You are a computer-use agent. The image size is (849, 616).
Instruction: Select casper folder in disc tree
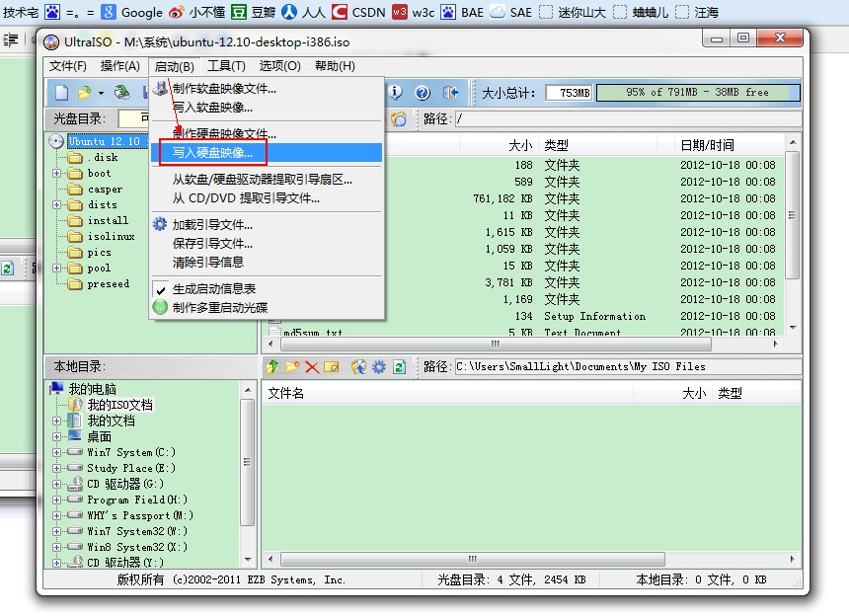[x=105, y=189]
